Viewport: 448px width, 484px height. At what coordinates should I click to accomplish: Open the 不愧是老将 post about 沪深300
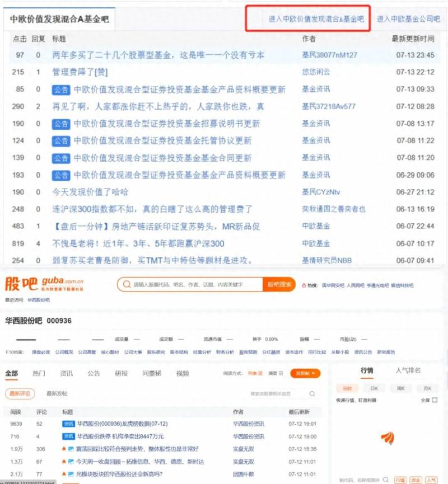[138, 244]
